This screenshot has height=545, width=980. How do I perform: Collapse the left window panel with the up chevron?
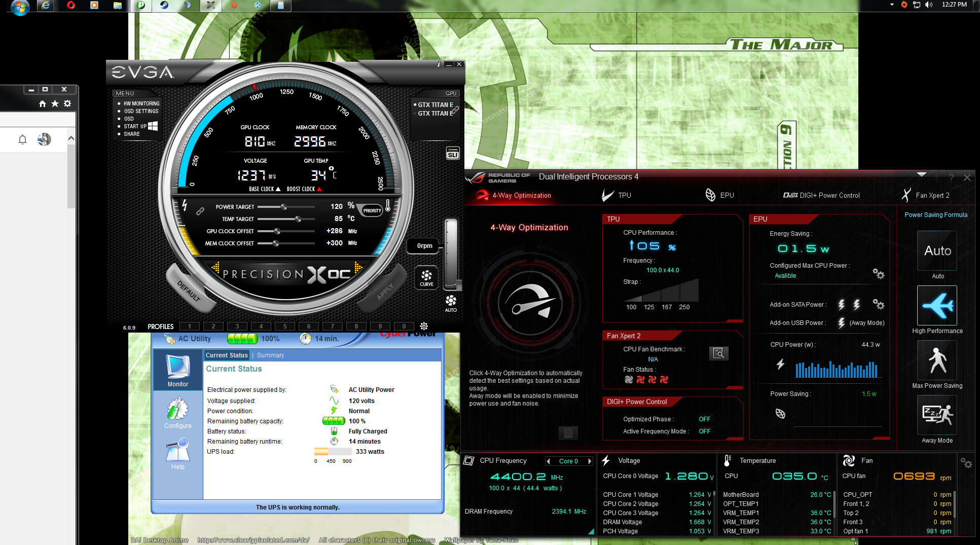click(x=71, y=138)
